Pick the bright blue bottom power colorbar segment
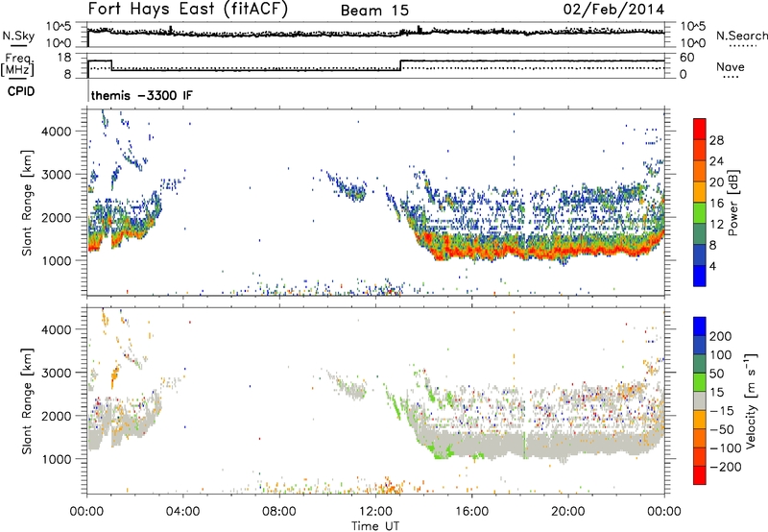This screenshot has width=768, height=532. coord(700,276)
